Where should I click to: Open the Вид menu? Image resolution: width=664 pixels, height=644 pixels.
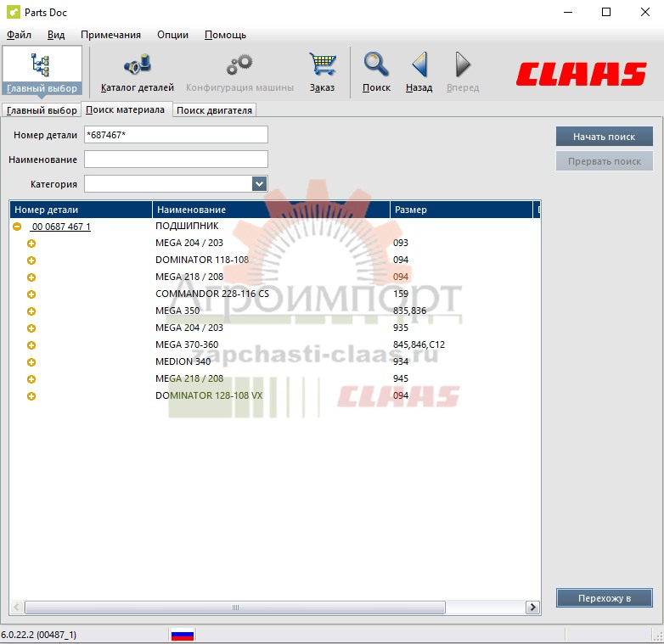tap(56, 35)
